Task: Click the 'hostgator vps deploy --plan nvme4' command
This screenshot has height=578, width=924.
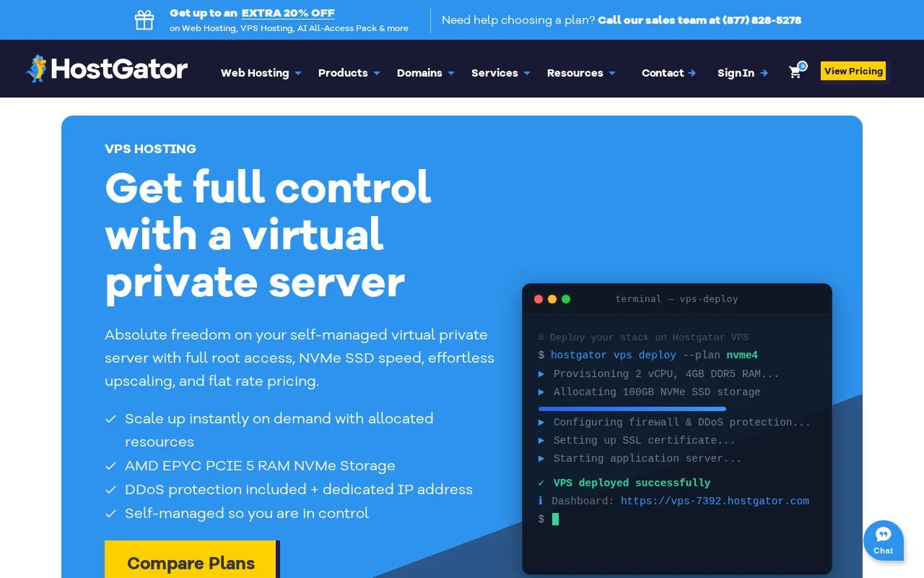Action: click(x=654, y=355)
